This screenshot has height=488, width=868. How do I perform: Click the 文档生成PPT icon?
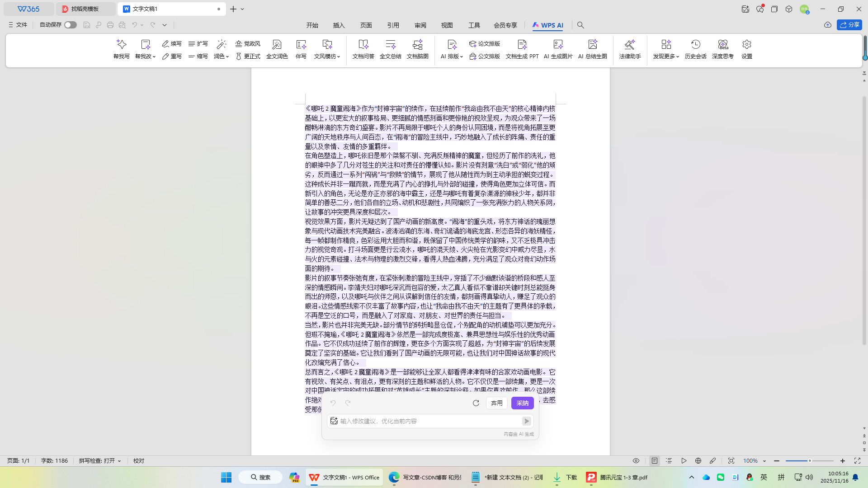[522, 50]
